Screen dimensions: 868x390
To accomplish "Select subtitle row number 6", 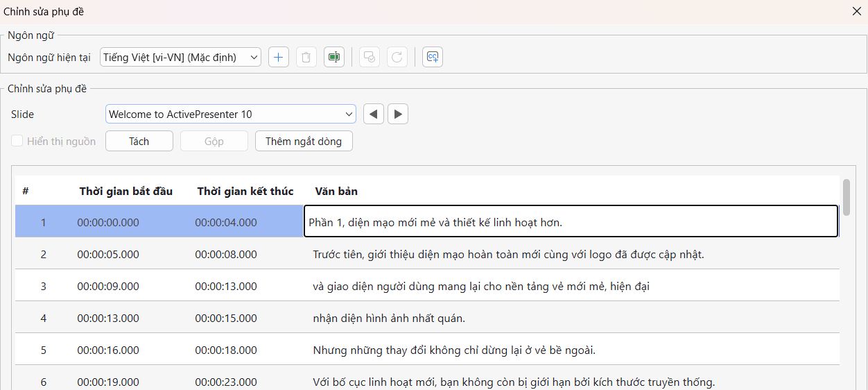I will click(43, 382).
